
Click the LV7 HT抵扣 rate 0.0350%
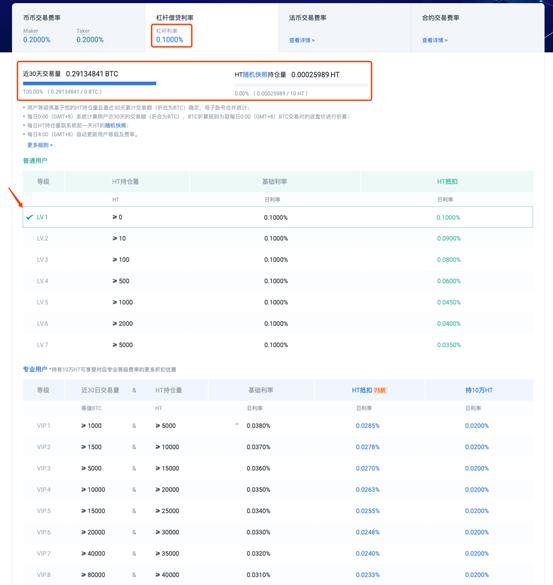pos(449,345)
